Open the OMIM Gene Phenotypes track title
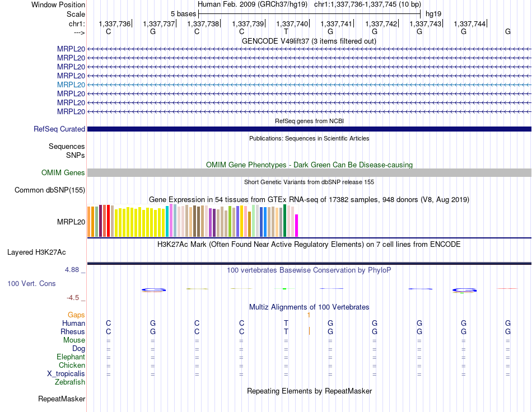532x412 pixels. 309,165
